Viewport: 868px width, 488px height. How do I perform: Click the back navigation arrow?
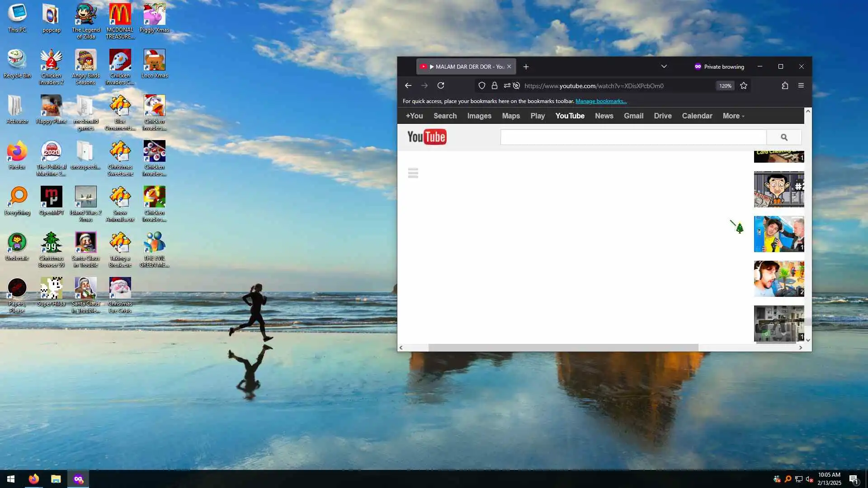tap(408, 85)
